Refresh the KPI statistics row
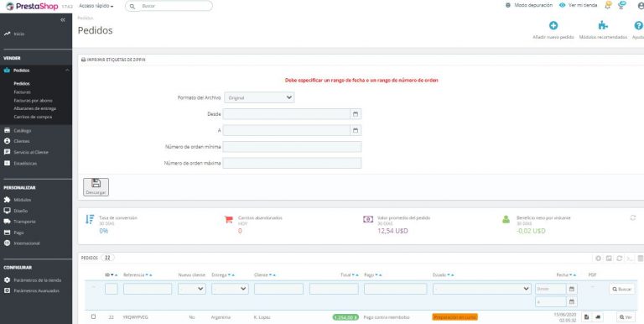The image size is (644, 324). 633,218
